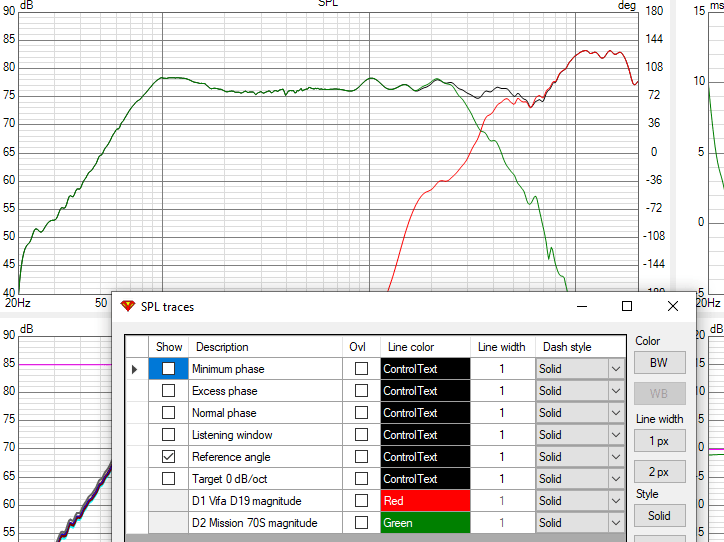Change ControlText color for Target 0 dB/oct
Screen dimensions: 724x542
425,479
